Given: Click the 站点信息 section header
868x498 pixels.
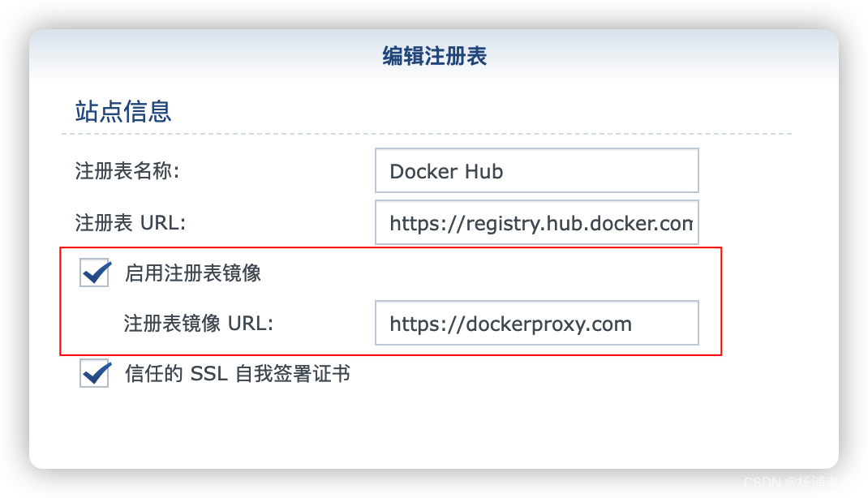Looking at the screenshot, I should click(120, 111).
